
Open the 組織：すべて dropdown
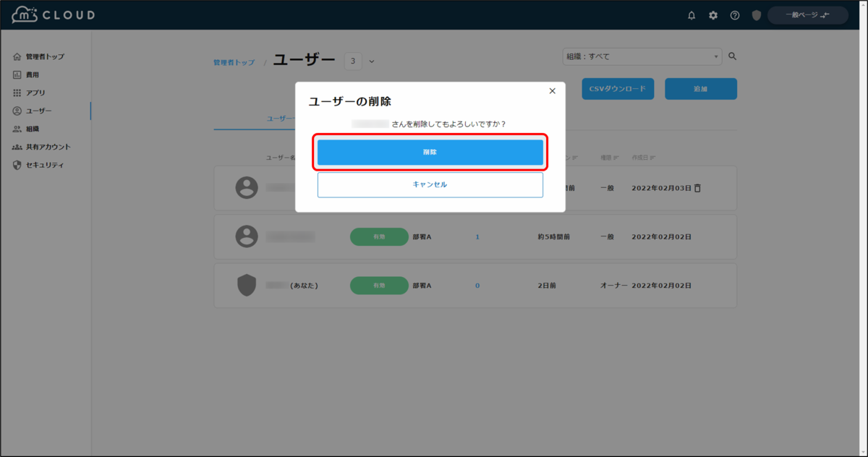[642, 56]
